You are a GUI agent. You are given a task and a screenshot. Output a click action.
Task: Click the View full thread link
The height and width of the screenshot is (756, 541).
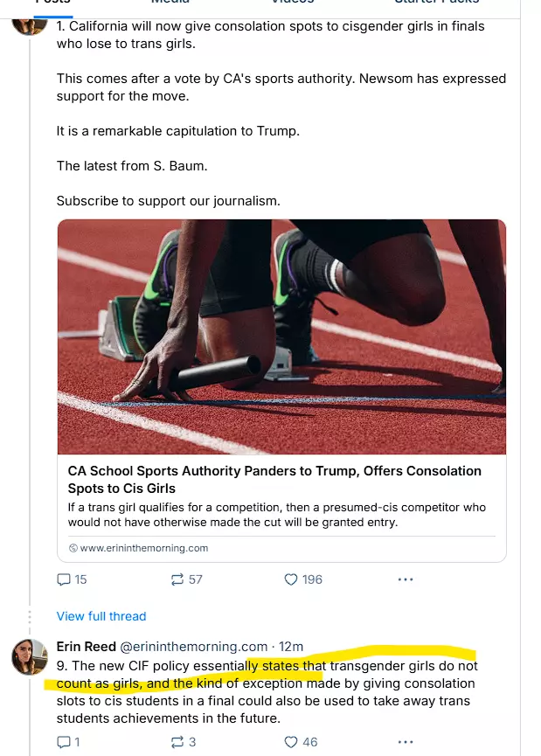coord(101,616)
